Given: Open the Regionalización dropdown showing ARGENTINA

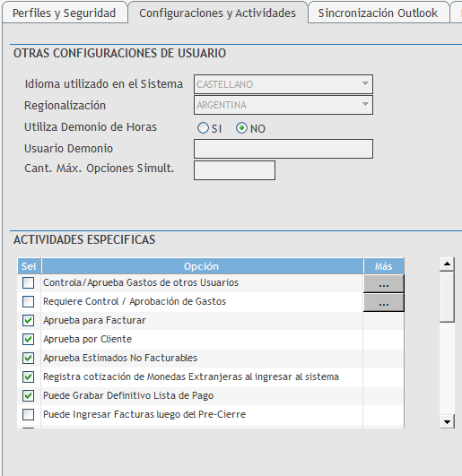Looking at the screenshot, I should [x=283, y=105].
